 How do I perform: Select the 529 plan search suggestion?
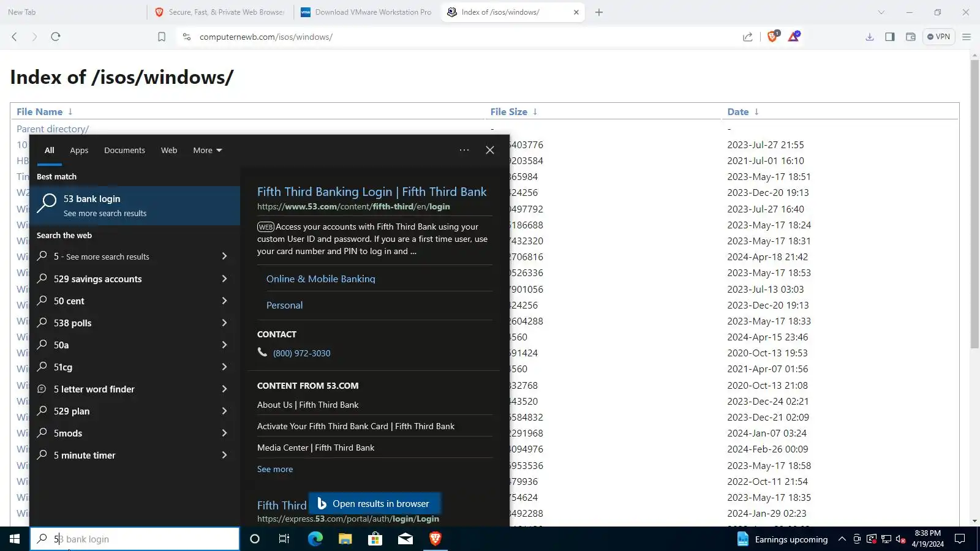tap(135, 411)
